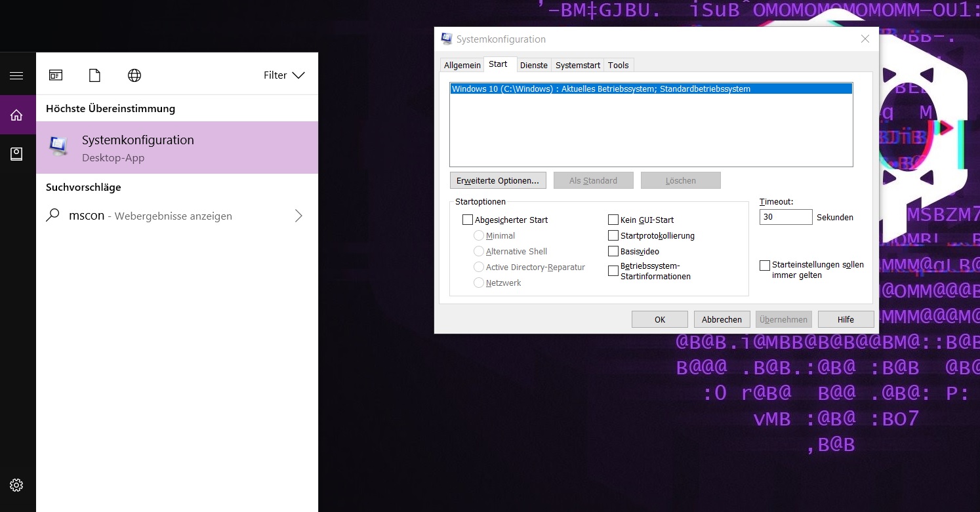Close the Systemkonfiguration window
Image resolution: width=980 pixels, height=512 pixels.
(865, 39)
